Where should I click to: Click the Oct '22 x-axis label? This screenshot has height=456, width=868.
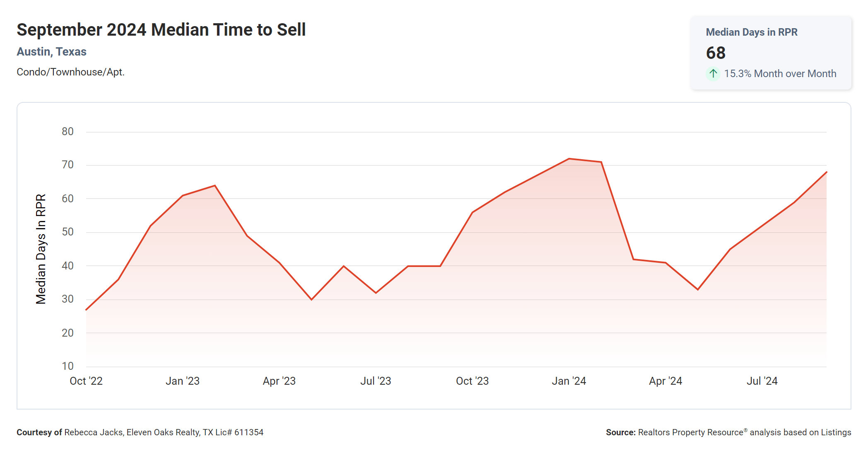[x=86, y=381]
